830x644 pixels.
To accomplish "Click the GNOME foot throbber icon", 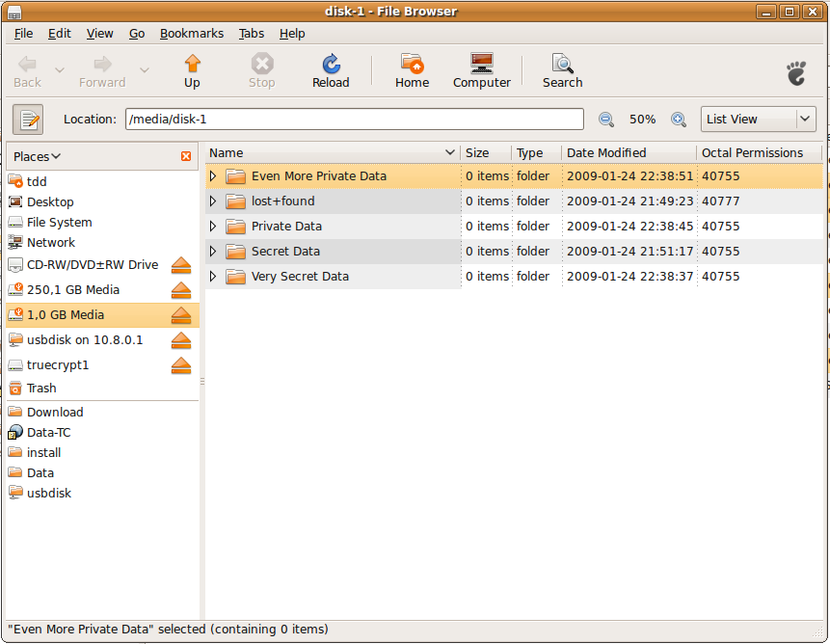I will coord(796,73).
